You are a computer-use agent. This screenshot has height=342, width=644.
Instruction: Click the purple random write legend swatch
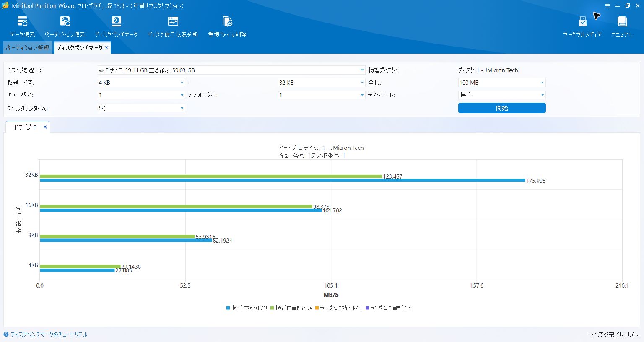coord(367,308)
